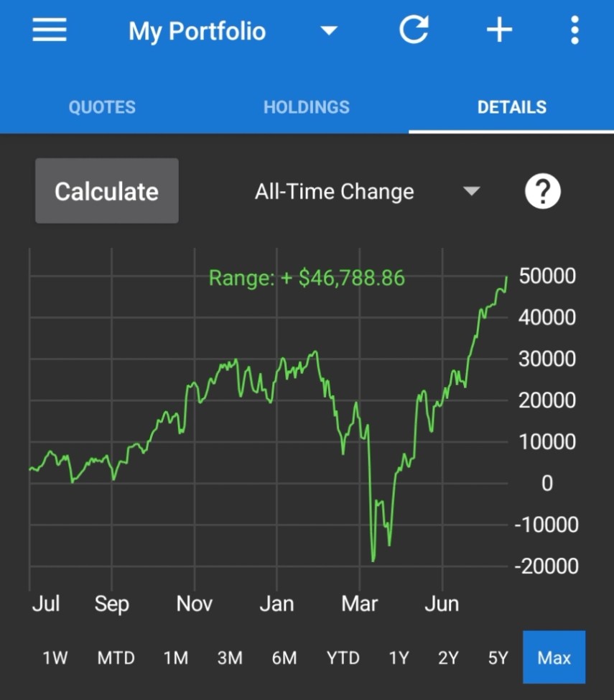Click the My Portfolio title selector
Viewport: 614px width, 700px height.
(x=197, y=31)
